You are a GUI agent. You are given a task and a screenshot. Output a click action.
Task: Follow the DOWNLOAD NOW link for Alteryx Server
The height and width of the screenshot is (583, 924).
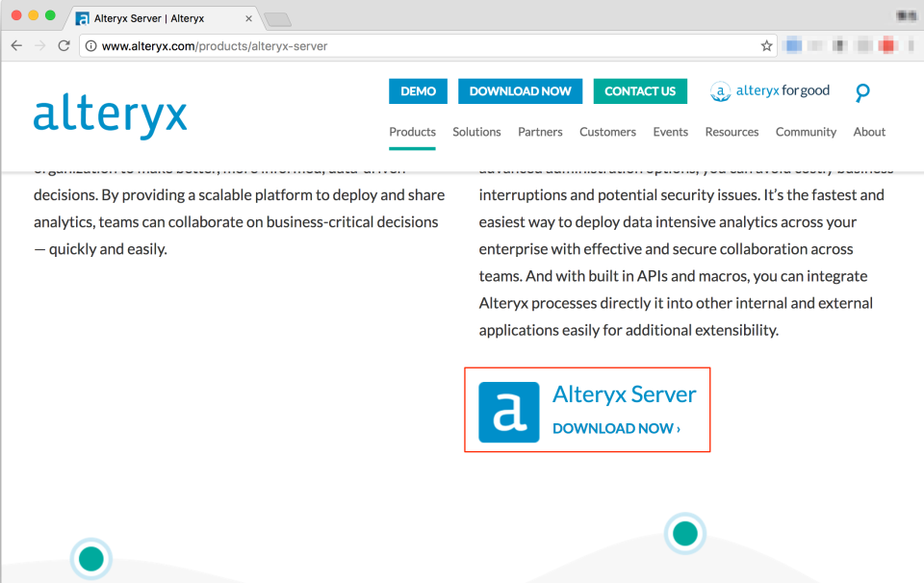click(x=617, y=428)
